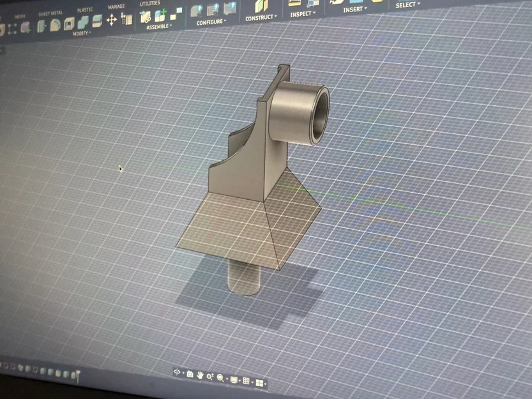Viewport: 532px width, 399px height.
Task: Open the MODIFY dropdown menu
Action: 82,33
